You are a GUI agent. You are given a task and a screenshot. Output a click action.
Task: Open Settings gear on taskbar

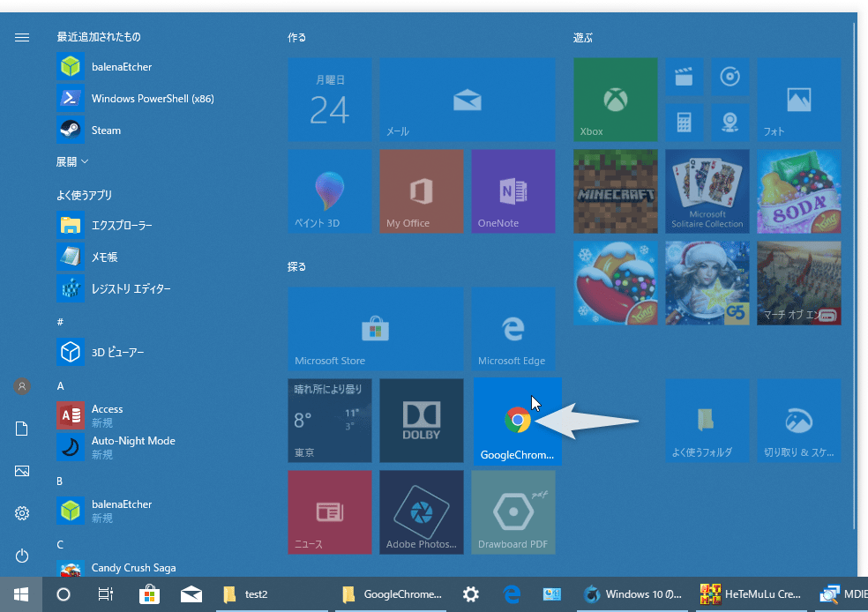click(x=470, y=594)
